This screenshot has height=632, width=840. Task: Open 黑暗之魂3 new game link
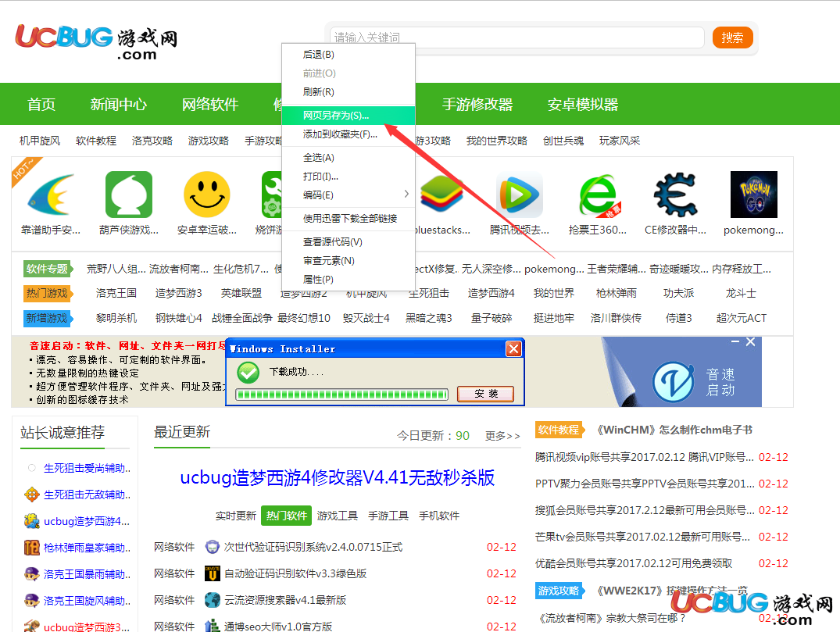click(x=428, y=318)
